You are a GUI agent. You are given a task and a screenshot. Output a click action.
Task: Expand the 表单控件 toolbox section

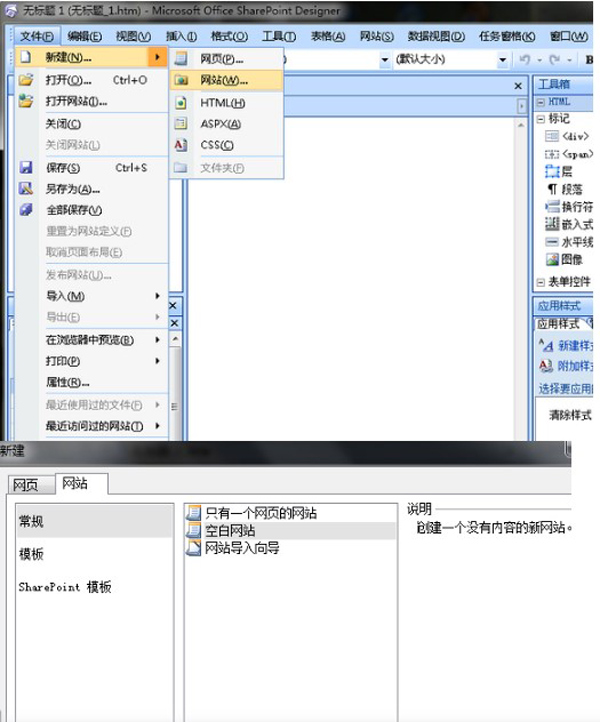[x=541, y=283]
